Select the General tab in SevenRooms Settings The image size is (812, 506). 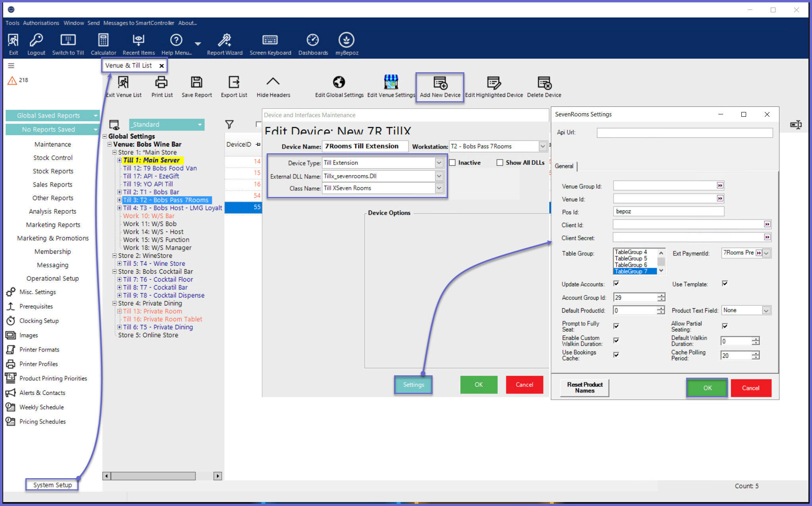click(x=564, y=166)
